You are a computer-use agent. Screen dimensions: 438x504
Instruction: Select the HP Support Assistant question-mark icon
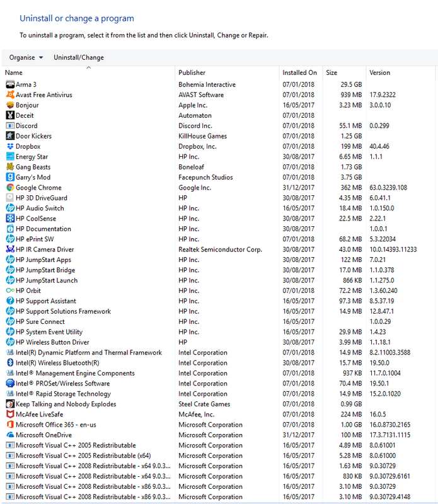tap(10, 301)
